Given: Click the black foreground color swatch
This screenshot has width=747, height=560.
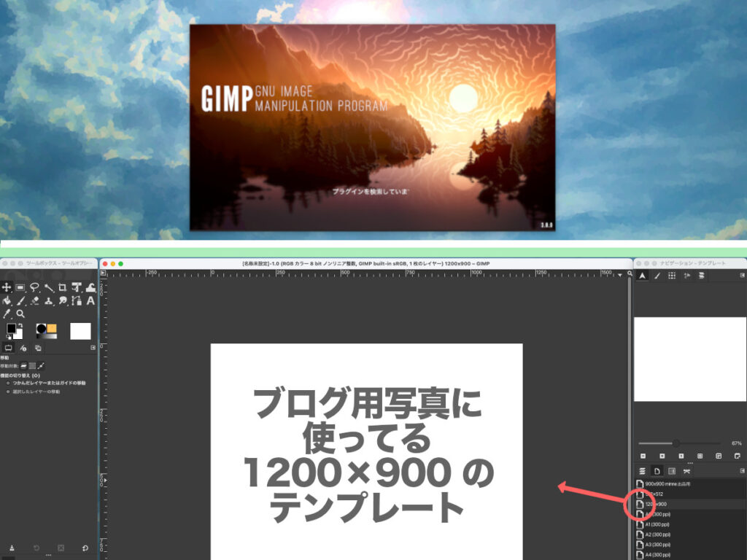Looking at the screenshot, I should pyautogui.click(x=10, y=328).
